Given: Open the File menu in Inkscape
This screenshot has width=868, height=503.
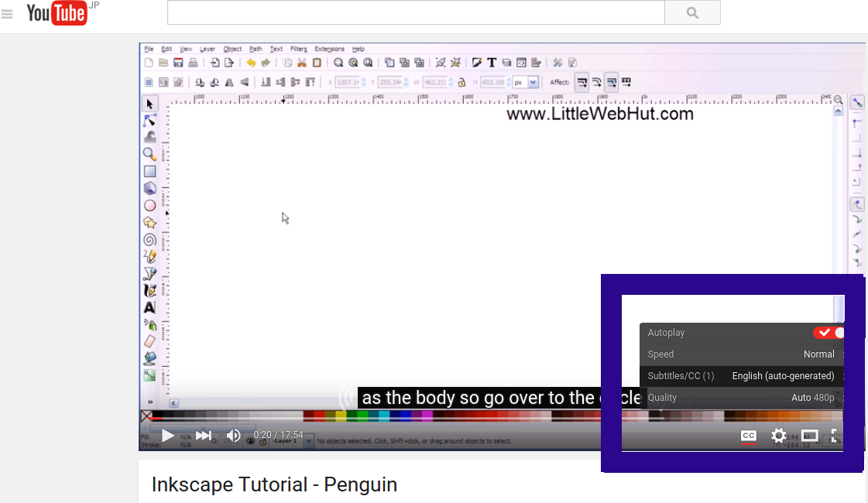Looking at the screenshot, I should (149, 49).
